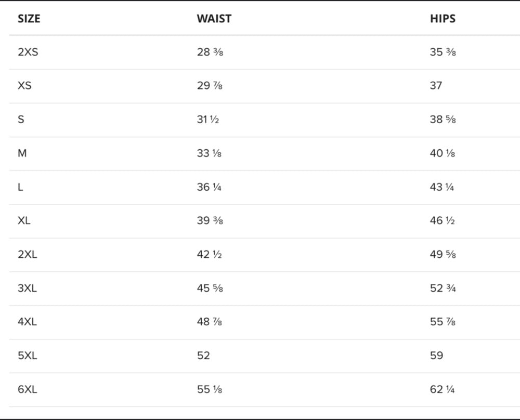Select the hips value 37 for XS
This screenshot has height=420, width=520.
click(x=436, y=86)
